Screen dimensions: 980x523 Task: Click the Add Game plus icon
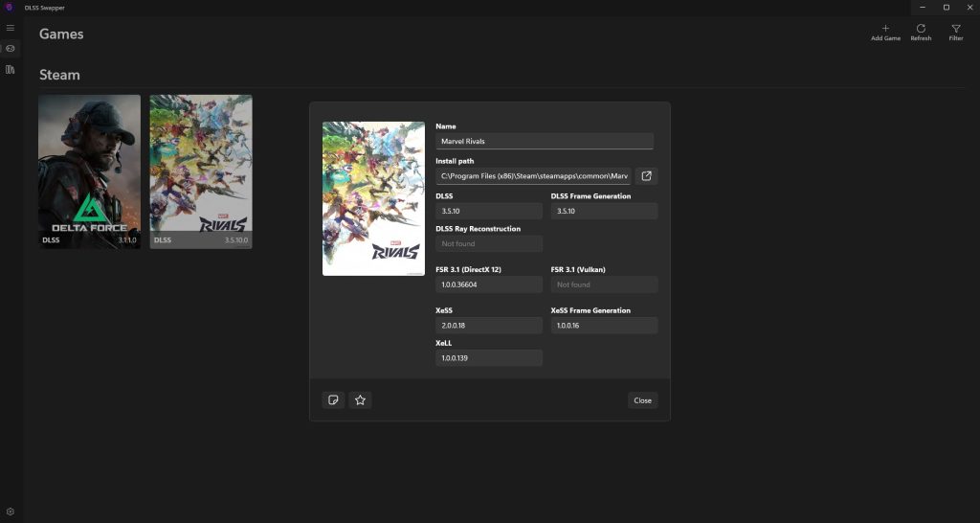pos(885,32)
